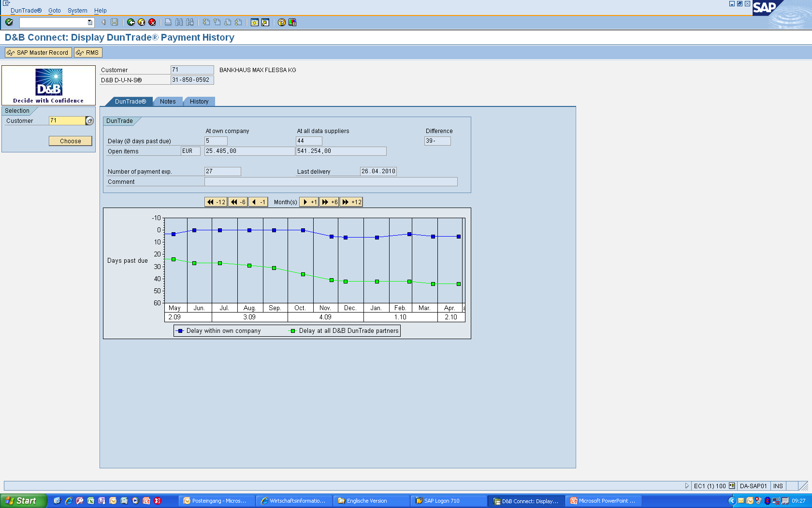The width and height of the screenshot is (812, 508).
Task: Click the Delay at all D&B DunTrade partners legend
Action: click(344, 331)
